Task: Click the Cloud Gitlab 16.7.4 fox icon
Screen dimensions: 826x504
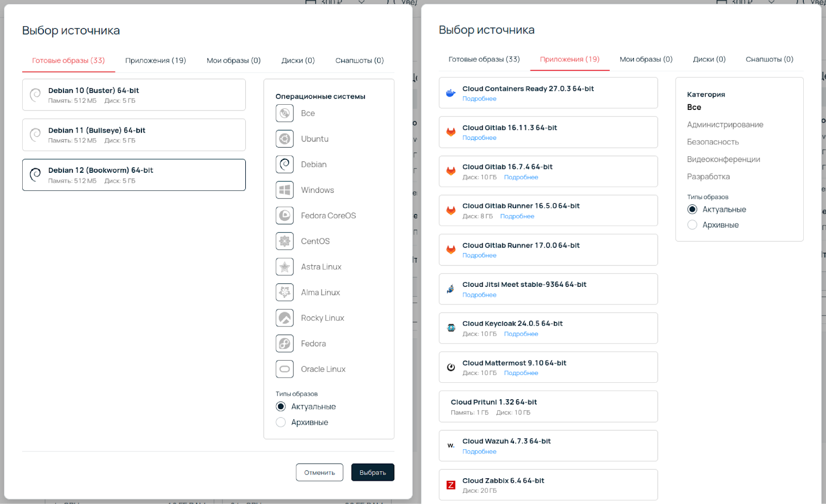Action: pyautogui.click(x=451, y=171)
